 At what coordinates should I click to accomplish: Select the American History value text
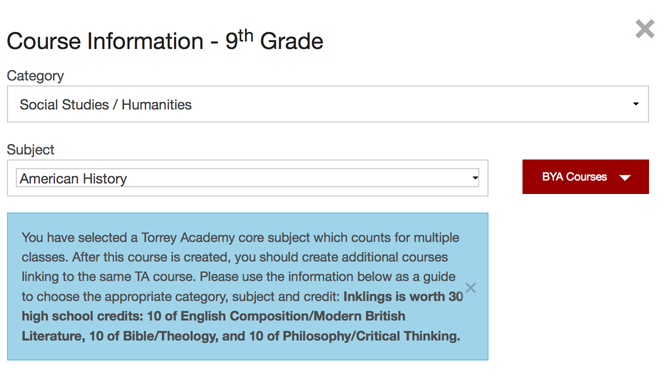click(x=73, y=178)
